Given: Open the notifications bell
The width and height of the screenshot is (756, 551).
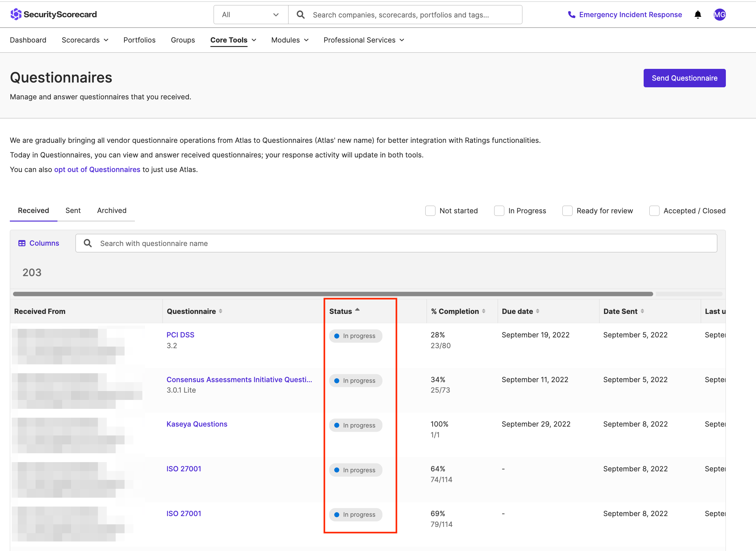Looking at the screenshot, I should pos(698,15).
